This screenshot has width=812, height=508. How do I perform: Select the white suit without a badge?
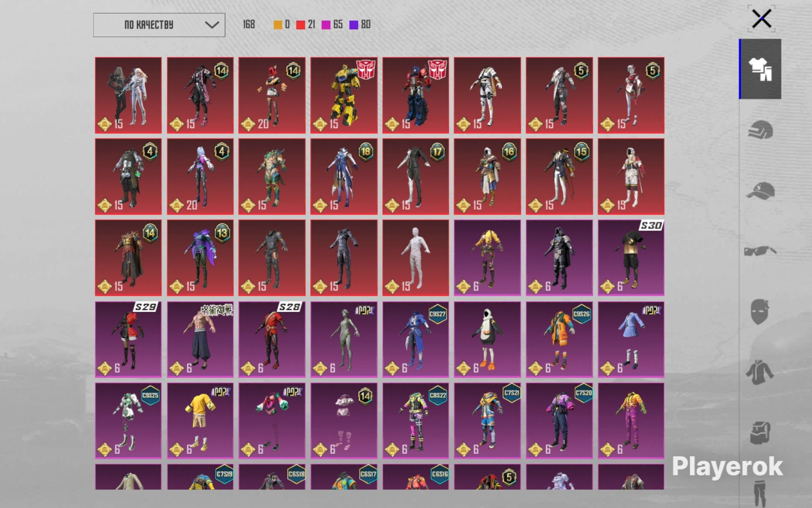pos(487,96)
